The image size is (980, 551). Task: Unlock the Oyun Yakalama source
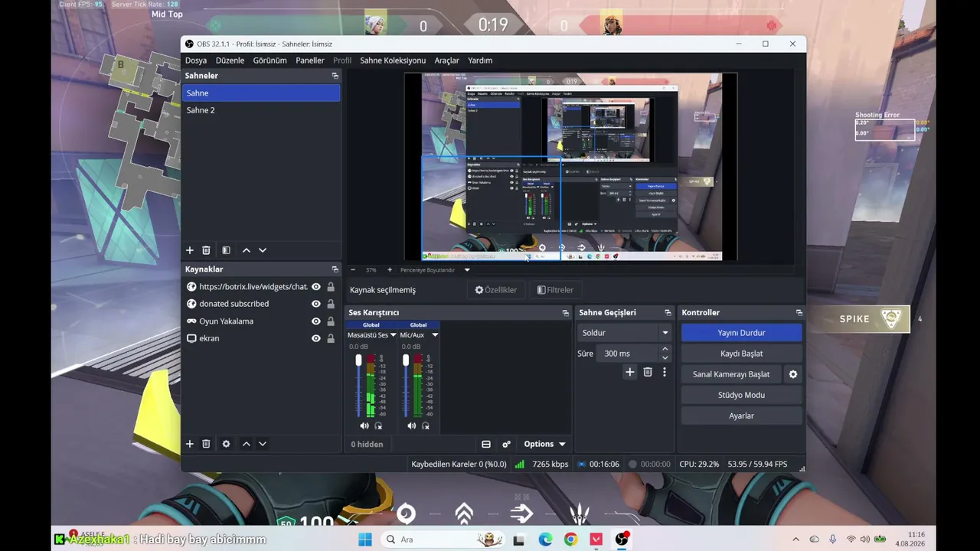pyautogui.click(x=331, y=321)
